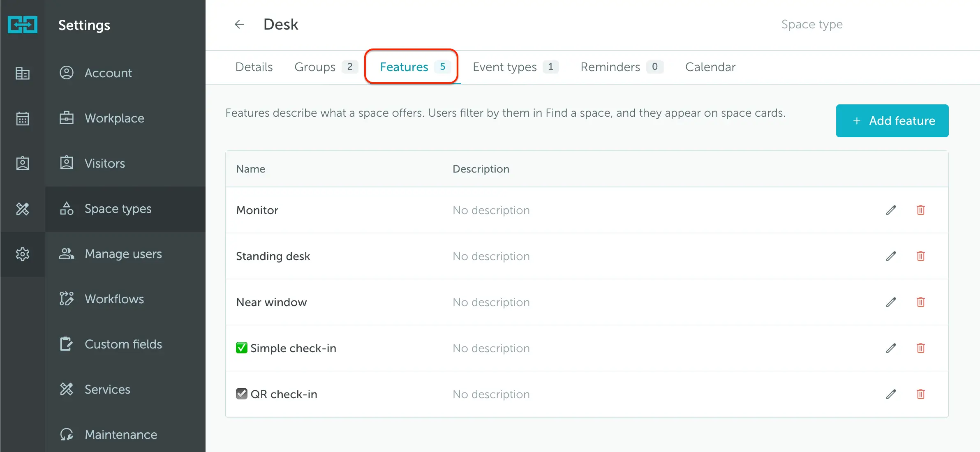Open the Event types tab
Viewport: 980px width, 452px height.
(515, 67)
